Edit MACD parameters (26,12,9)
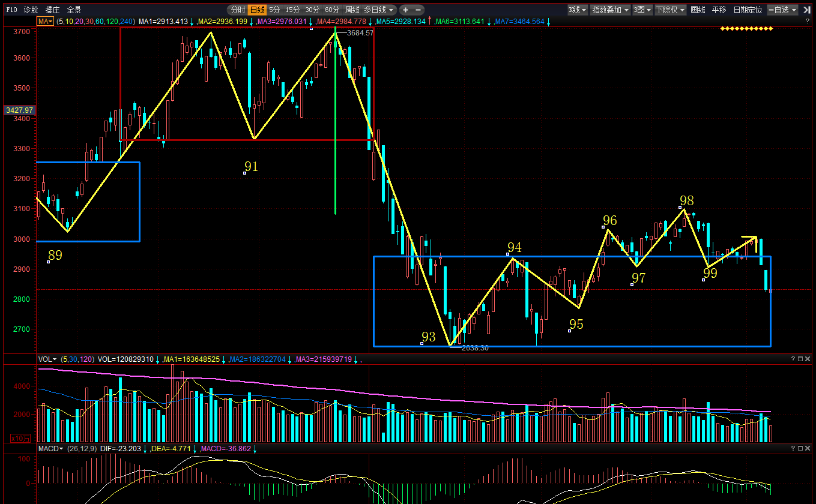The width and height of the screenshot is (816, 504). (x=82, y=449)
